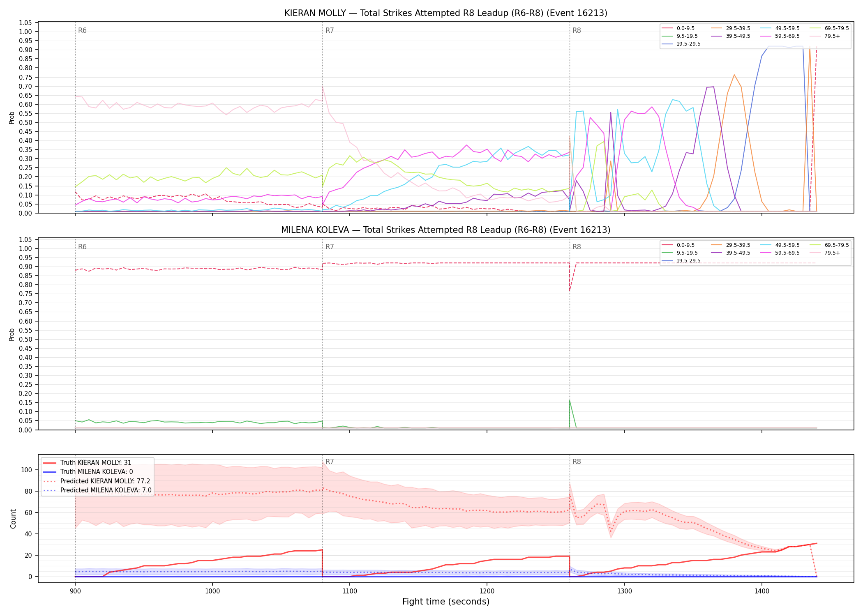Viewport: 863px width, 616px height.
Task: Click the R6 round label in Milena Koleva chart
Action: coord(82,247)
